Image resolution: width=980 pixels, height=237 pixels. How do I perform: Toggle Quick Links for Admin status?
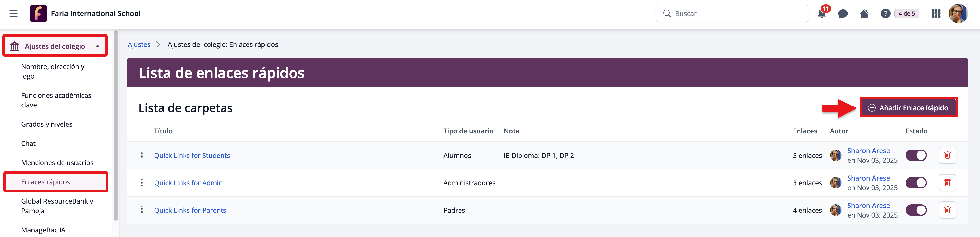click(916, 183)
